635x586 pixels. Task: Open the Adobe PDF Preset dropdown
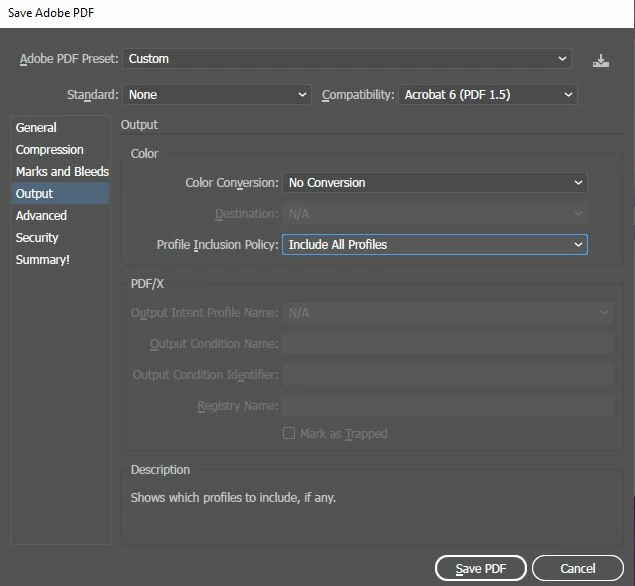tap(347, 59)
